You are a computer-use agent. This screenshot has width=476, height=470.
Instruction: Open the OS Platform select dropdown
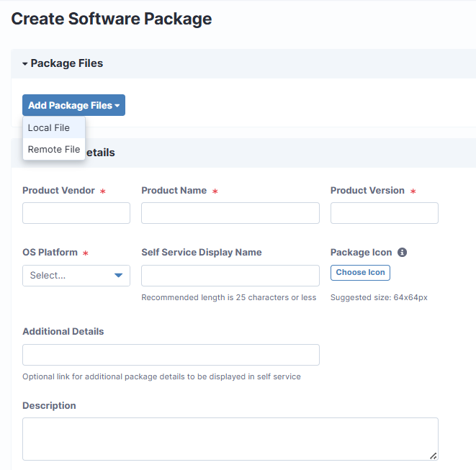pos(76,276)
